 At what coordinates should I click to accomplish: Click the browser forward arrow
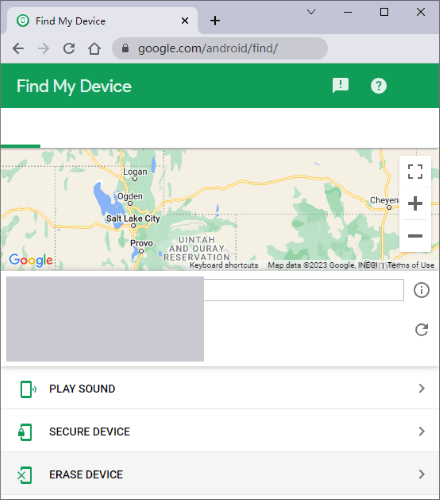pos(43,49)
